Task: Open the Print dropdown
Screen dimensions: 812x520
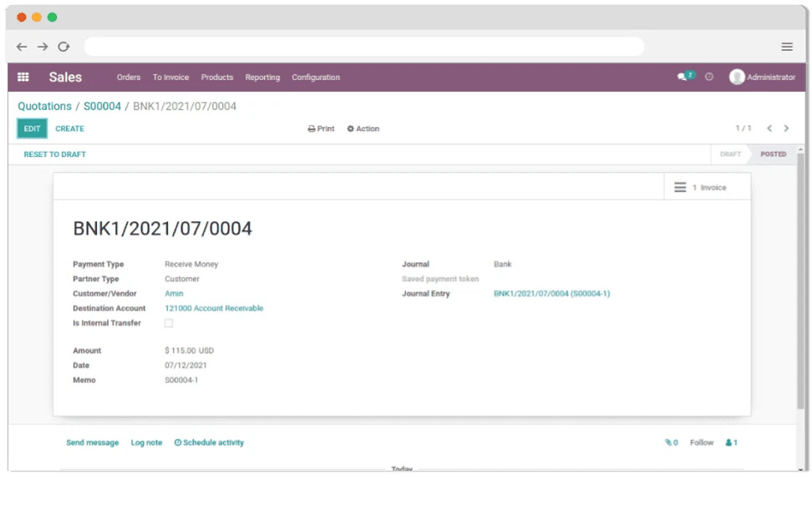Action: coord(321,129)
